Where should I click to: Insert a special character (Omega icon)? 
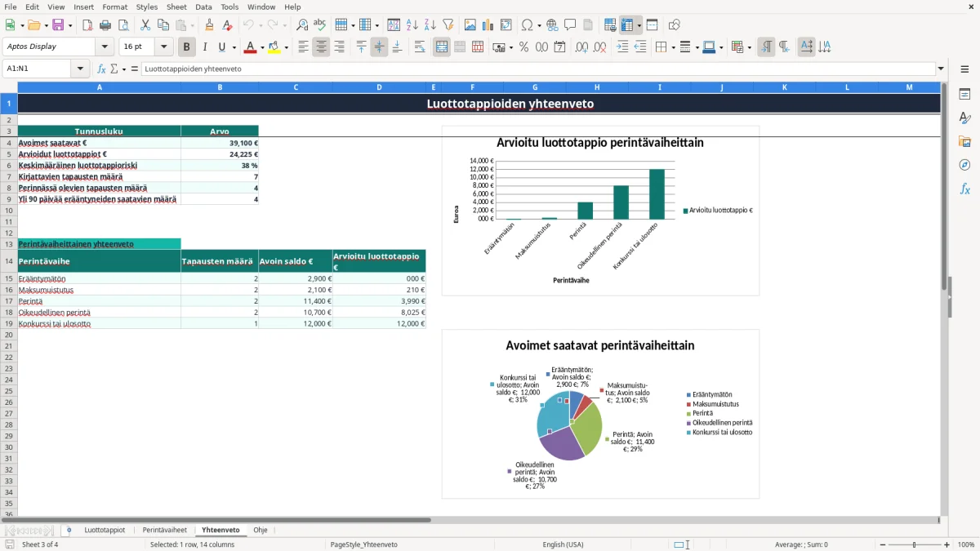[527, 25]
